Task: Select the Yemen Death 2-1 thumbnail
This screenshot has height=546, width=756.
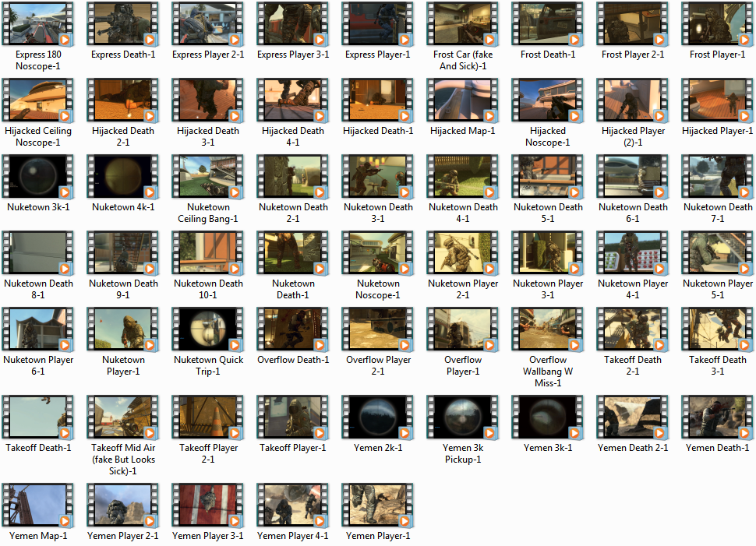Action: point(633,417)
